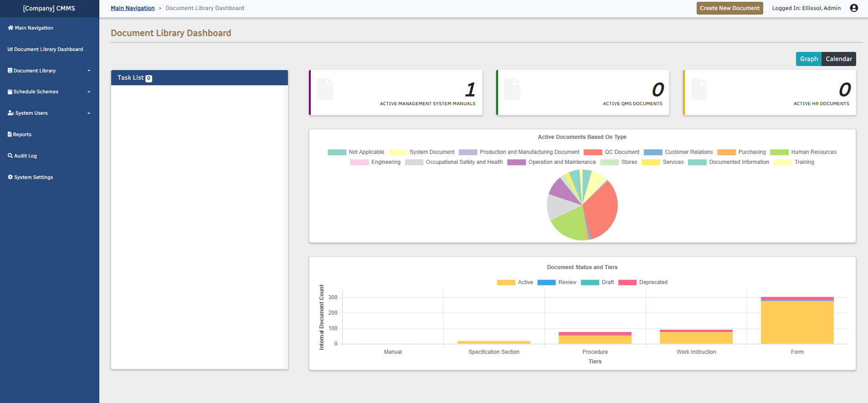Expand the Schedule Schemes submenu arrow
This screenshot has height=403, width=868.
(x=89, y=92)
